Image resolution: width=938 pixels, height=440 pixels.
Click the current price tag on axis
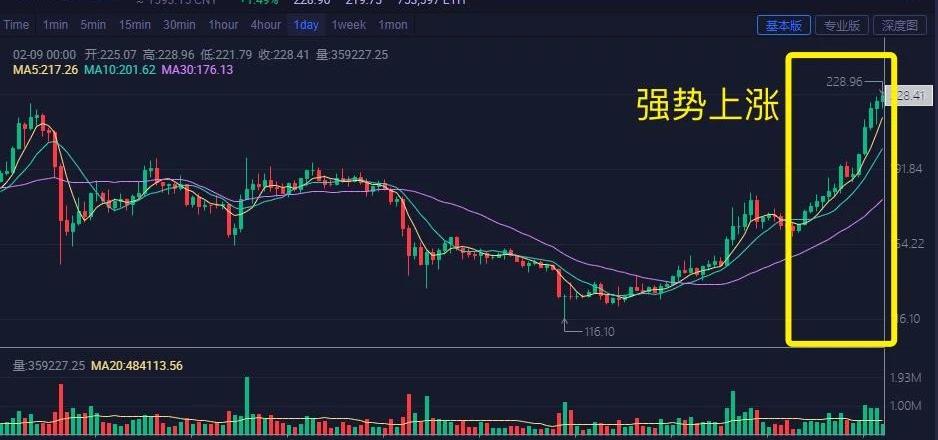(909, 96)
